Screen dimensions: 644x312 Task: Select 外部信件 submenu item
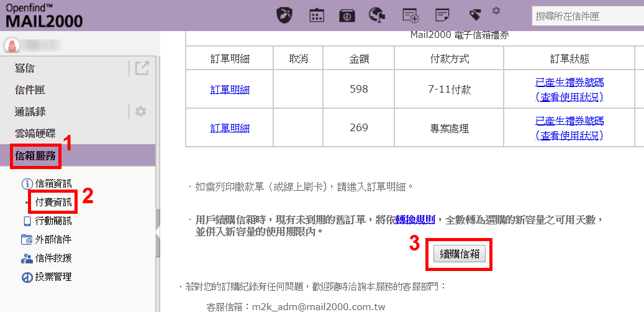coord(53,240)
